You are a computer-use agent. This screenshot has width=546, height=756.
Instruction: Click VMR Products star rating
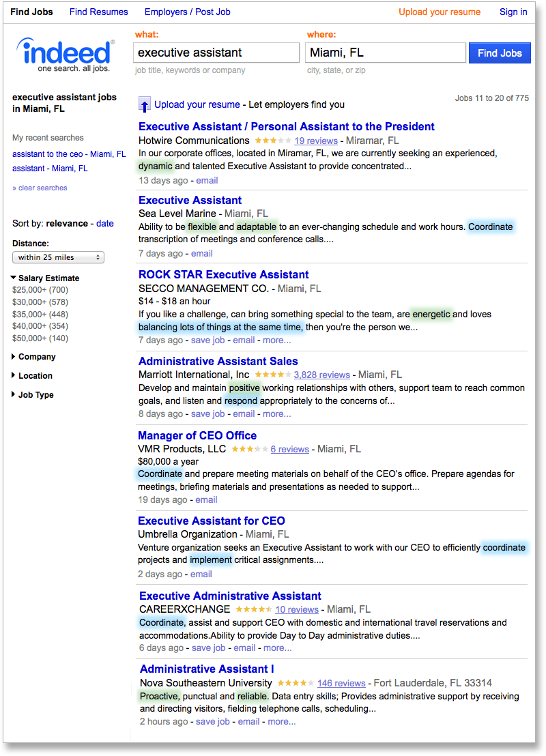[x=249, y=449]
